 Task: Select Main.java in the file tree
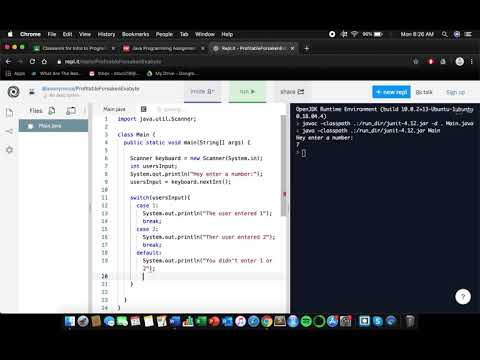[53, 126]
